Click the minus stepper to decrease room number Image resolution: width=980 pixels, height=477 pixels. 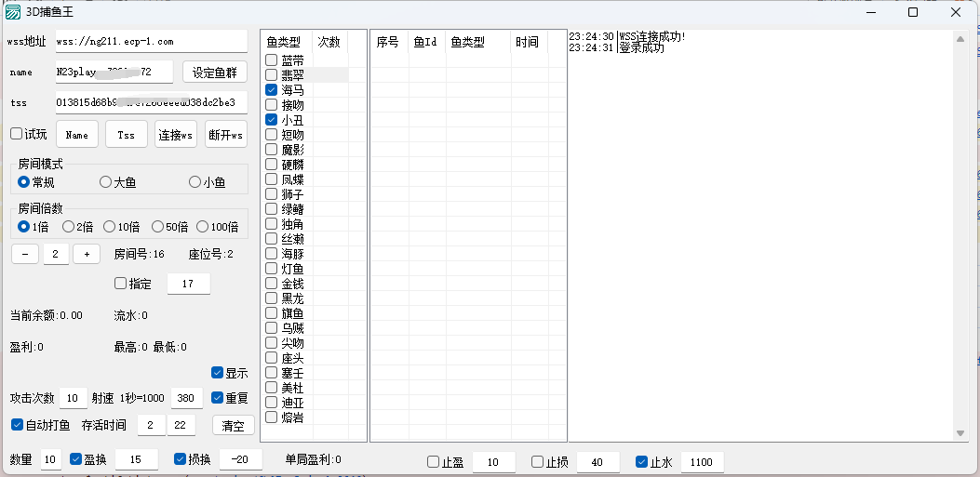(24, 254)
